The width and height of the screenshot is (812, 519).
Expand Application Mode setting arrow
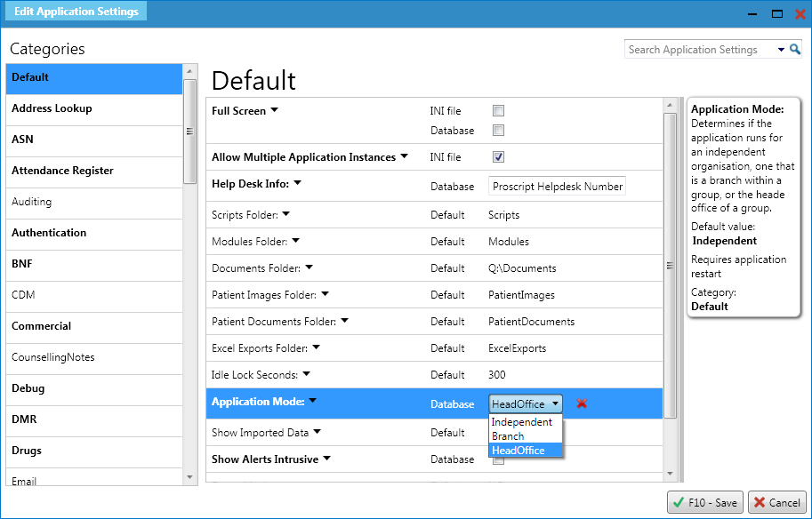(x=313, y=401)
